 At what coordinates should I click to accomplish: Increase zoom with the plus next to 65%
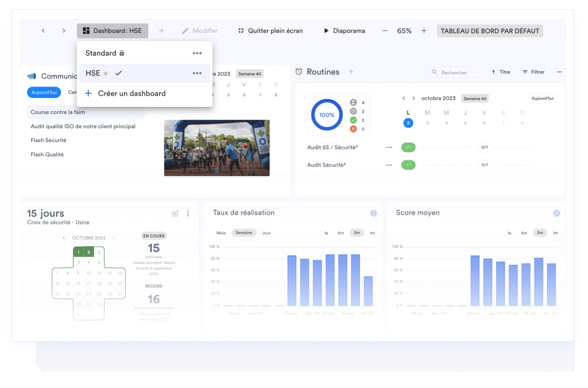pyautogui.click(x=424, y=31)
